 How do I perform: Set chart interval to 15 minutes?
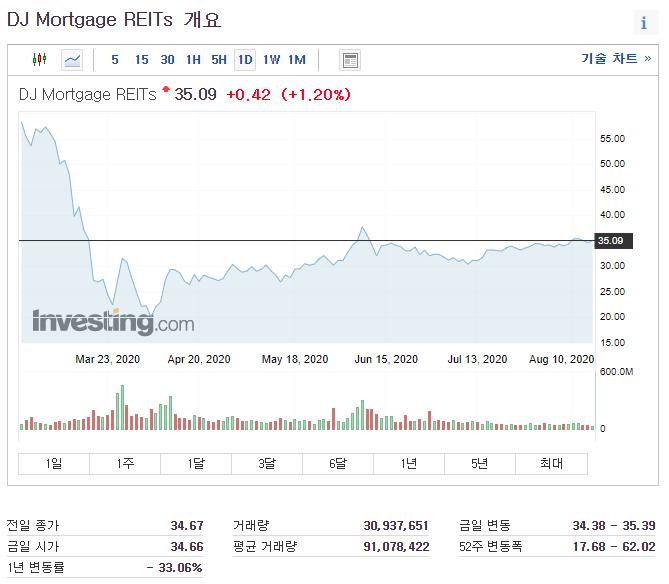pyautogui.click(x=142, y=60)
